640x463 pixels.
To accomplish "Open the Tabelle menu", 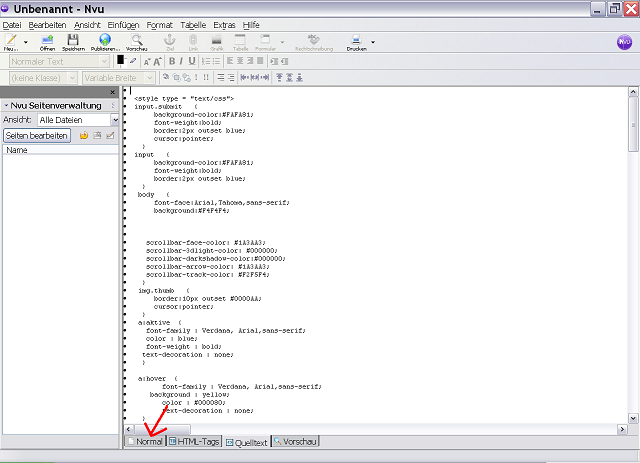I will tap(192, 23).
